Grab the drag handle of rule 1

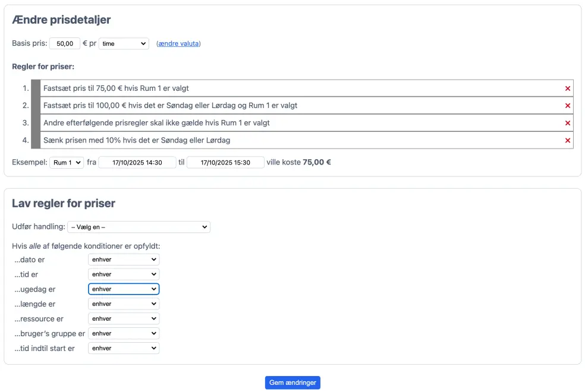35,88
